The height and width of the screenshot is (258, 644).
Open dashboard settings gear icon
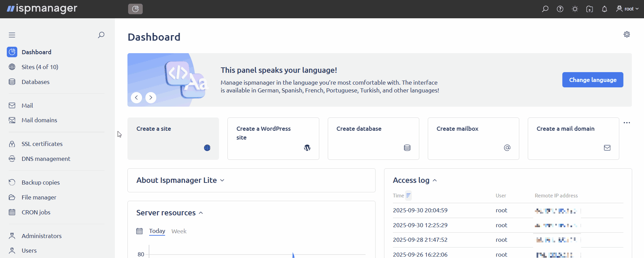pyautogui.click(x=627, y=35)
